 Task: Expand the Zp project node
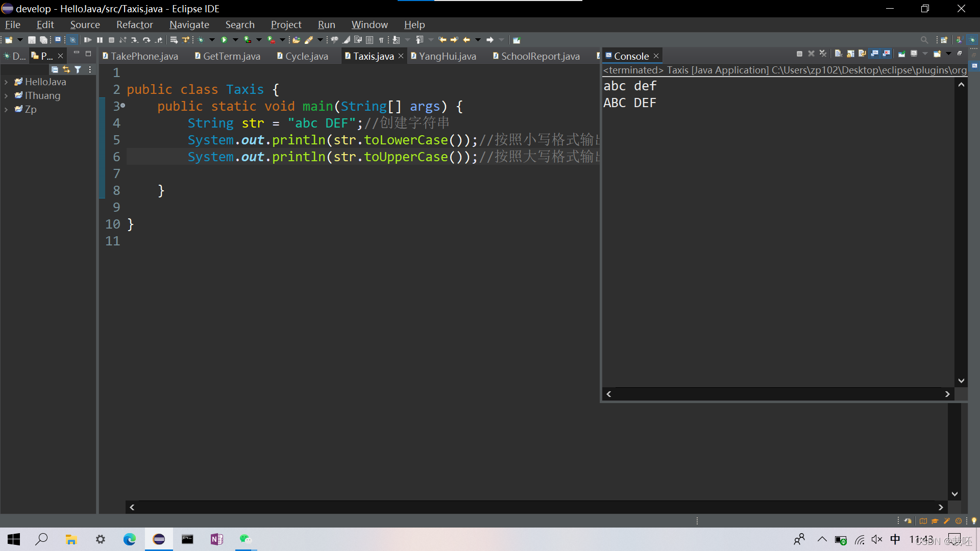coord(6,109)
